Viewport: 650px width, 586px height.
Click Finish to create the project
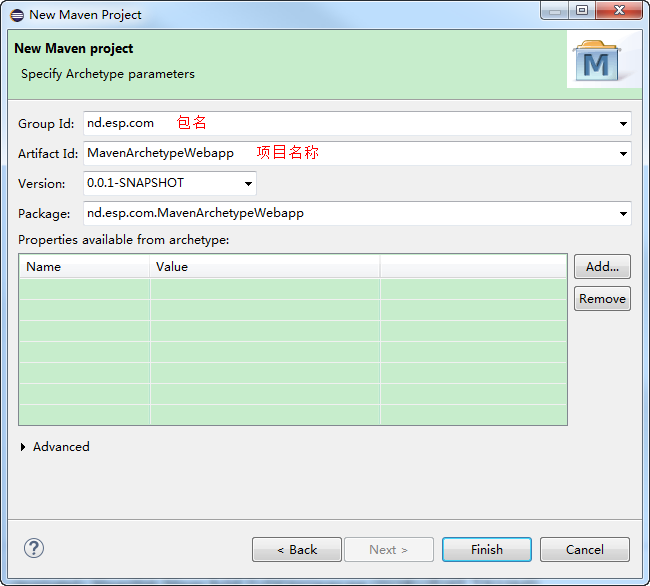(x=487, y=550)
